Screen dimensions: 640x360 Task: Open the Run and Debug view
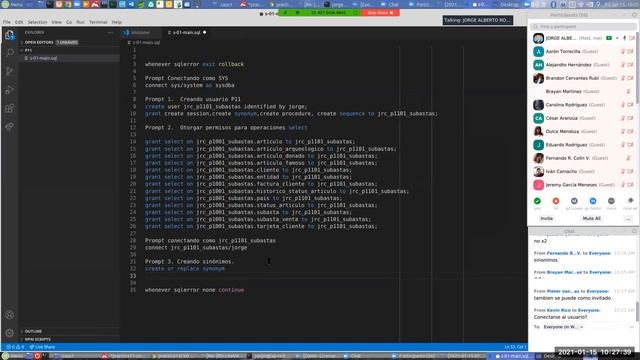coord(10,90)
